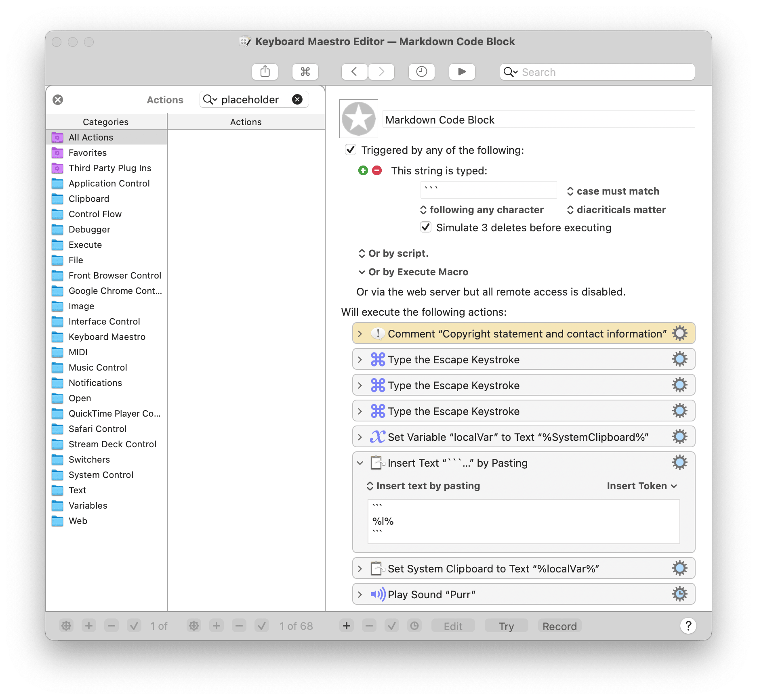The width and height of the screenshot is (757, 700).
Task: Select the Control Flow category
Action: (107, 214)
